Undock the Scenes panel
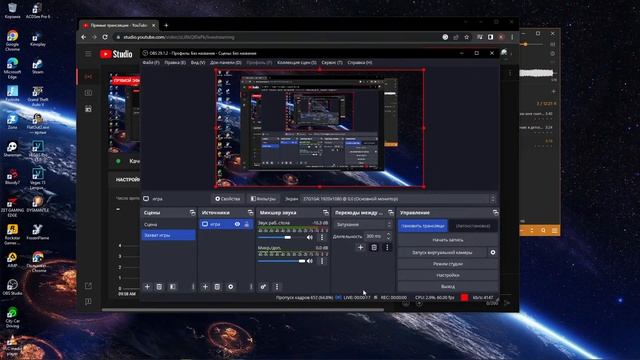The width and height of the screenshot is (640, 360). (192, 213)
